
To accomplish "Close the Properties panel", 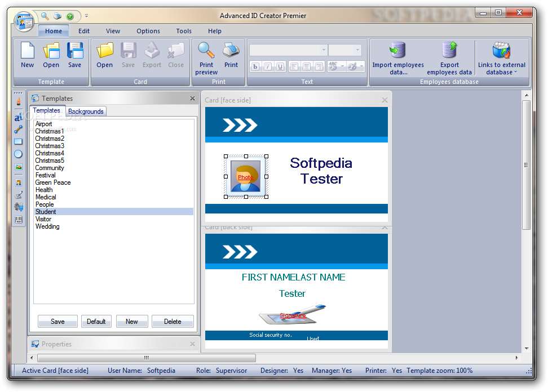I will tap(192, 344).
